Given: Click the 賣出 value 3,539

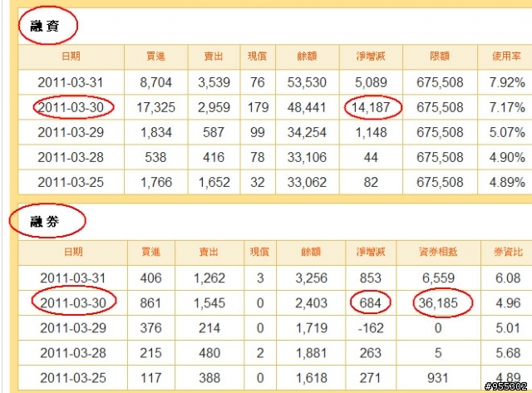Looking at the screenshot, I should click(214, 82).
